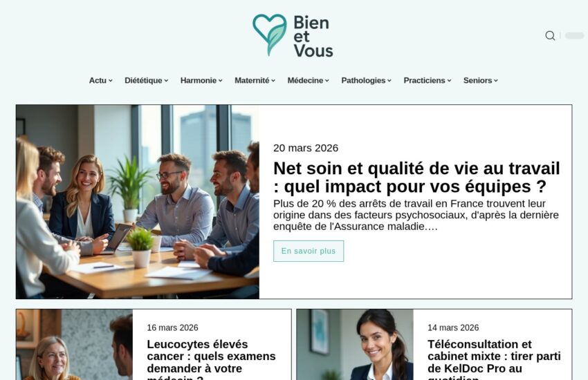Expand the Actu menu chevron
Image resolution: width=588 pixels, height=380 pixels.
pyautogui.click(x=110, y=81)
